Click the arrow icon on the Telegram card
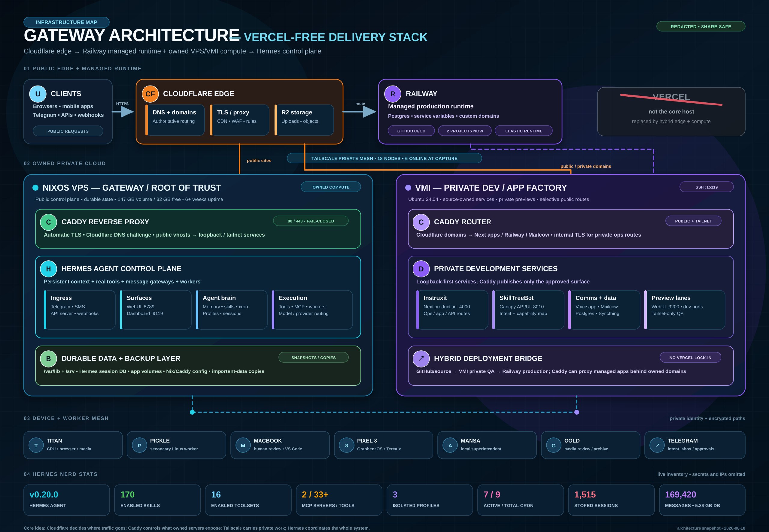The height and width of the screenshot is (532, 769). 657,445
